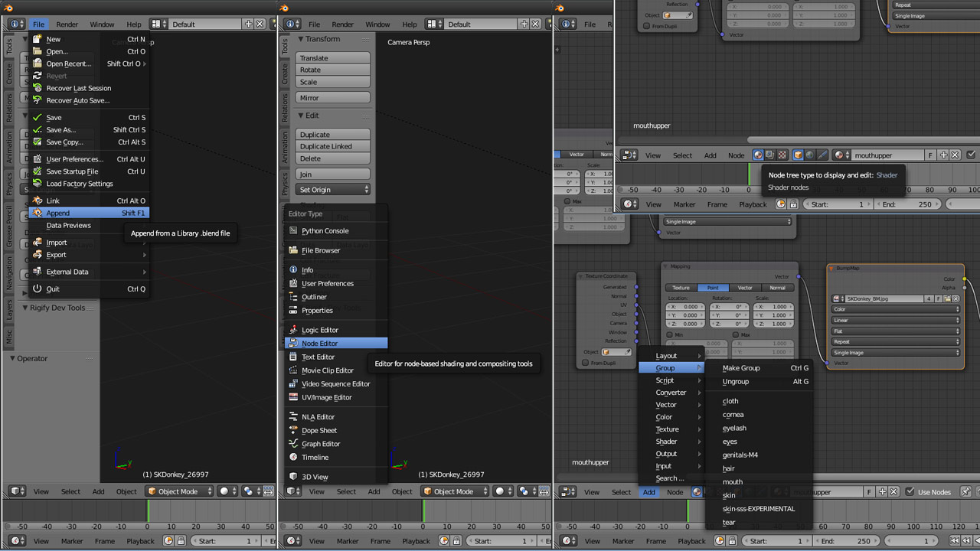
Task: Click Delete button in the Edit panel
Action: [x=333, y=158]
